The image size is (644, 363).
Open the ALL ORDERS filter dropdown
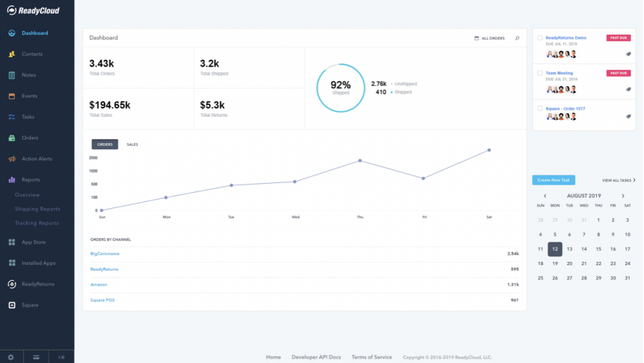489,38
